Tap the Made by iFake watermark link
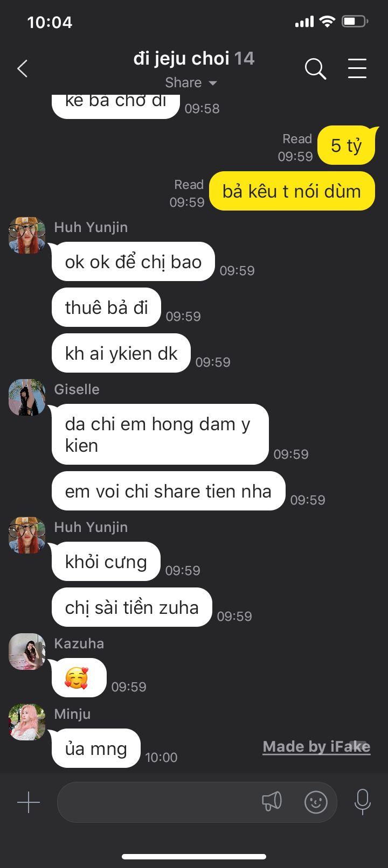This screenshot has height=868, width=388. click(316, 747)
